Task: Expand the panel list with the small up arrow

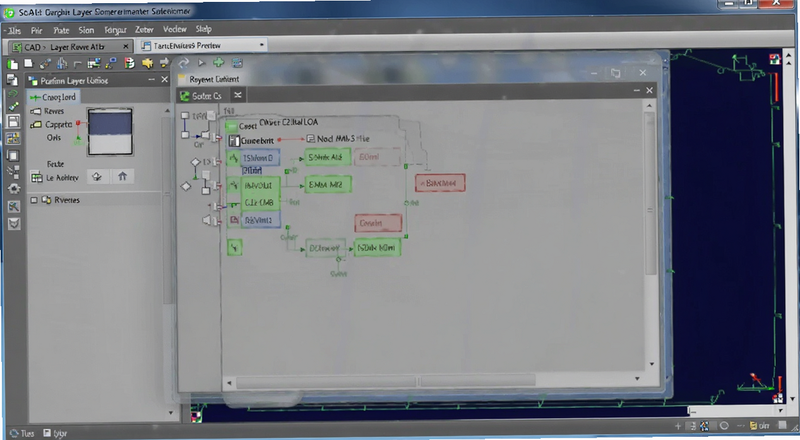Action: click(x=167, y=111)
